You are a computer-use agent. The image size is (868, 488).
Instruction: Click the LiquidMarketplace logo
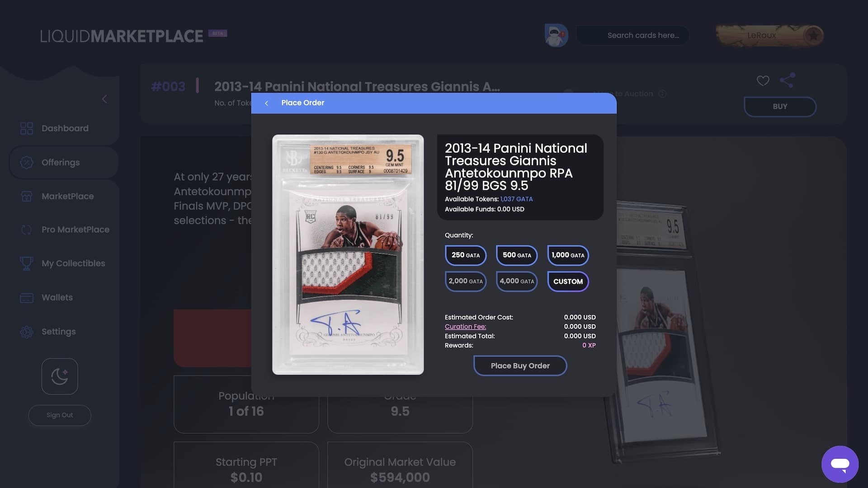click(122, 36)
